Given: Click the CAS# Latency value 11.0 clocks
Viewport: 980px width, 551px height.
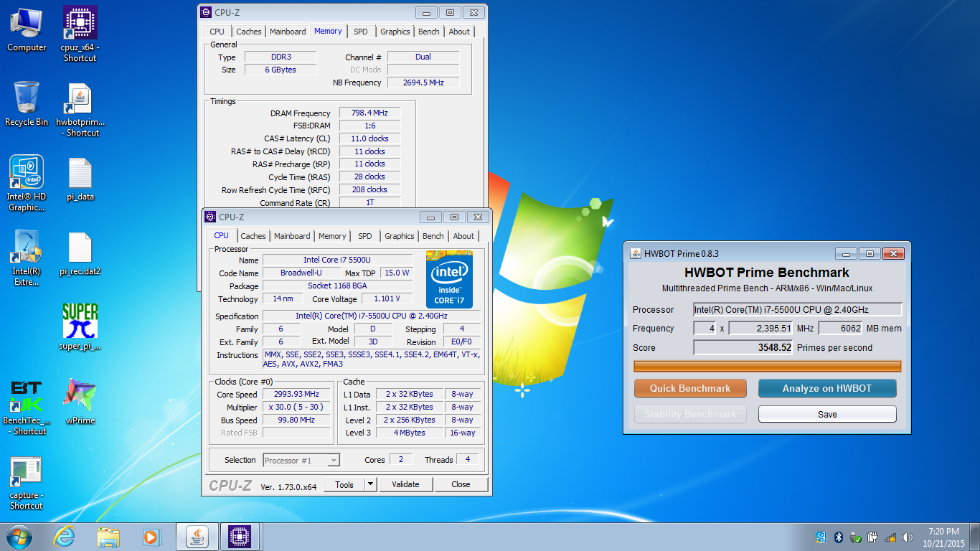Looking at the screenshot, I should (369, 138).
